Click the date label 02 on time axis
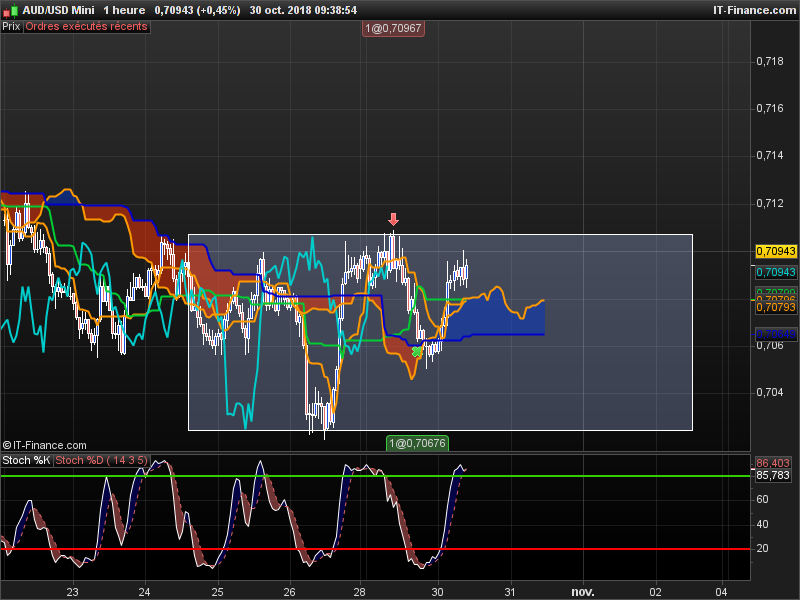Screen dimensions: 800x600 coord(655,592)
